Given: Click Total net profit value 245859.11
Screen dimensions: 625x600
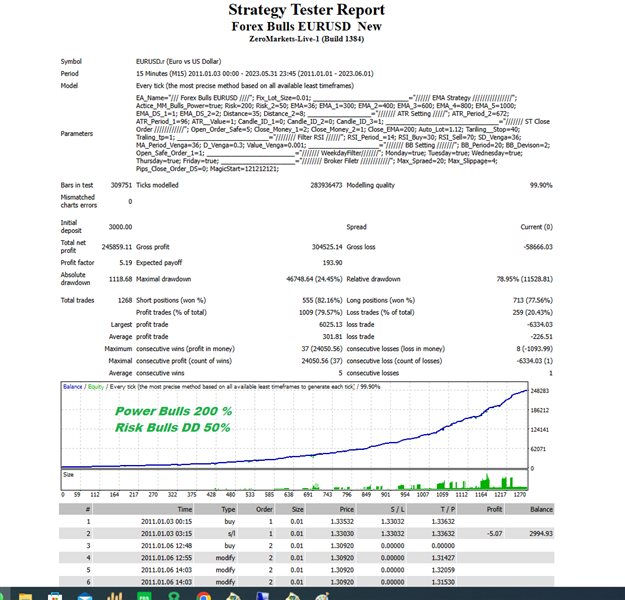Looking at the screenshot, I should (x=117, y=247).
